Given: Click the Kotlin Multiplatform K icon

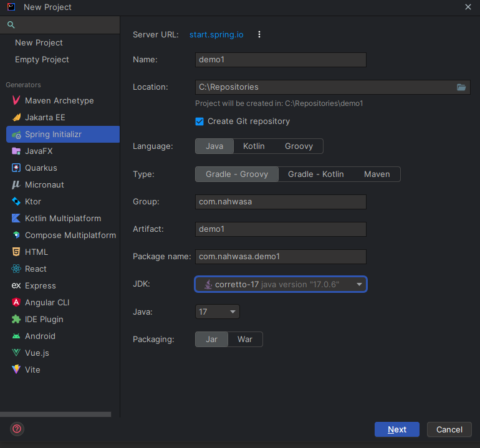Looking at the screenshot, I should 16,218.
